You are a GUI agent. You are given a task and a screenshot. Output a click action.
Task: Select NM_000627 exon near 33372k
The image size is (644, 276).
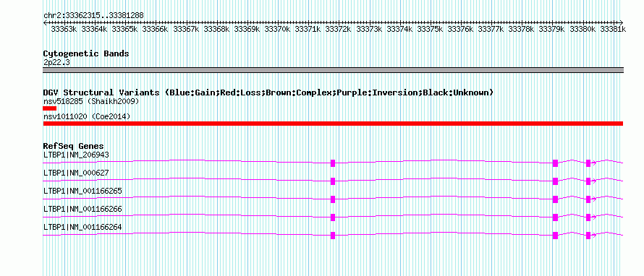[x=333, y=181]
